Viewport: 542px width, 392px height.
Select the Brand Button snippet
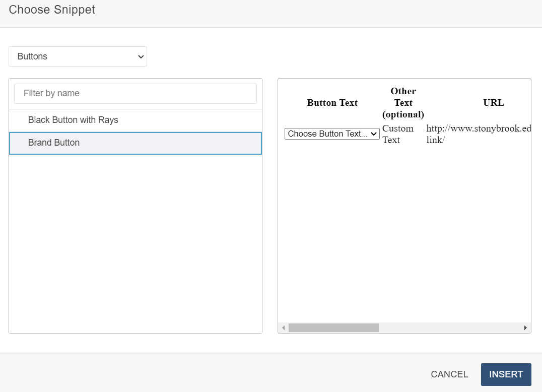pyautogui.click(x=54, y=143)
